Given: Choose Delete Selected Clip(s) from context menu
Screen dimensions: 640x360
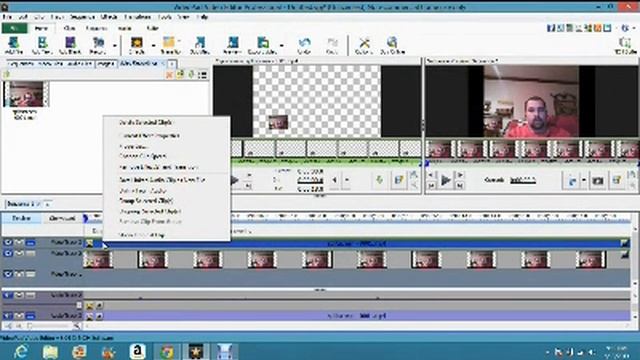Looking at the screenshot, I should 145,122.
